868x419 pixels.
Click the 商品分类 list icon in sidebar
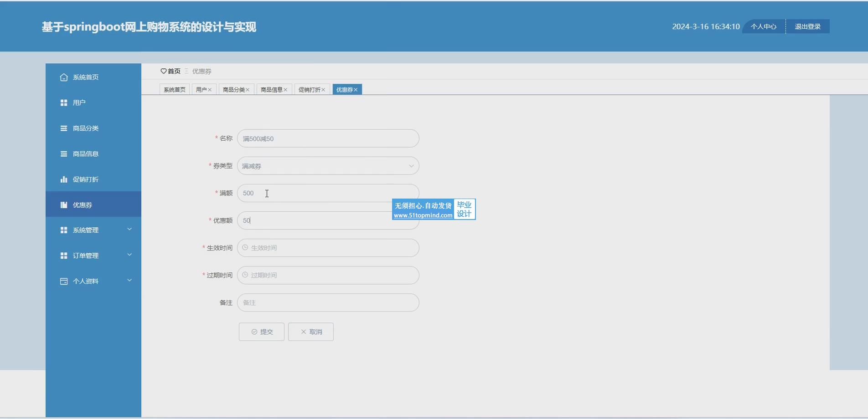point(64,128)
